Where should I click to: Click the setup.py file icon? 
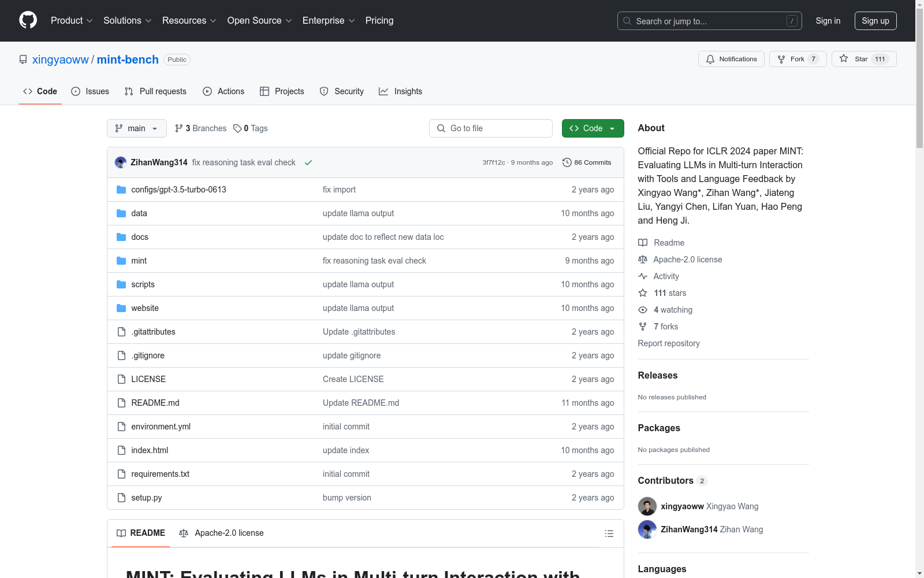(x=121, y=498)
